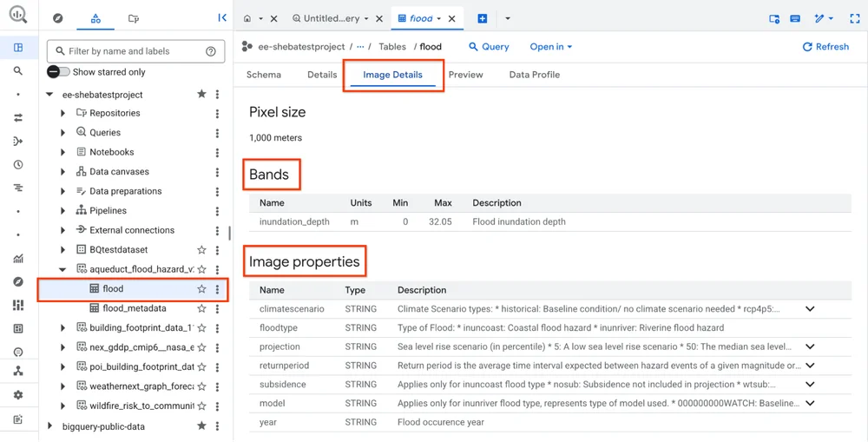Select the flood_metadata table
The height and width of the screenshot is (442, 868).
[135, 308]
